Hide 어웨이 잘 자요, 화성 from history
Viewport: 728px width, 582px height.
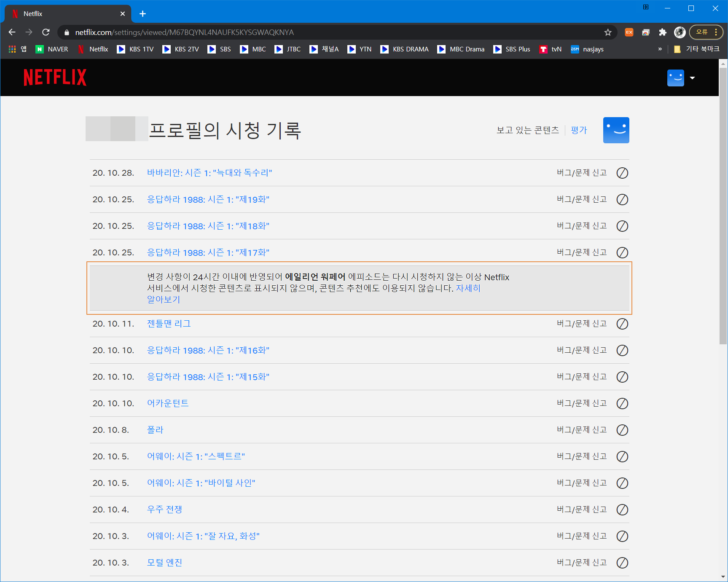click(622, 536)
